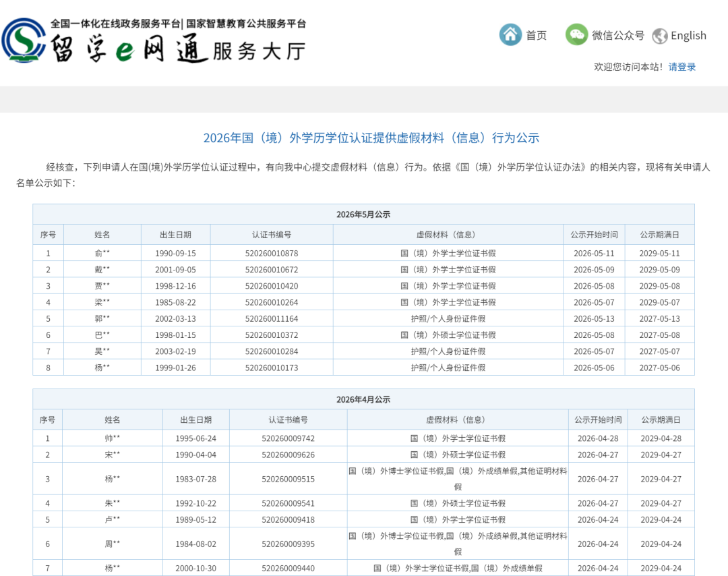This screenshot has height=576, width=728.
Task: Click start date 2026-05-11
Action: [594, 254]
